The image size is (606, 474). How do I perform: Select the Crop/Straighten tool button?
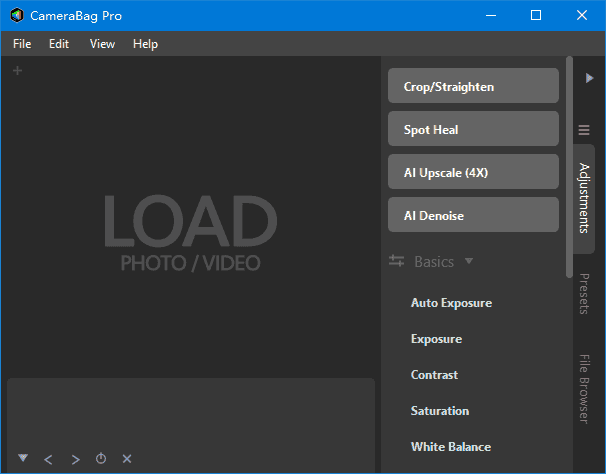pyautogui.click(x=473, y=87)
